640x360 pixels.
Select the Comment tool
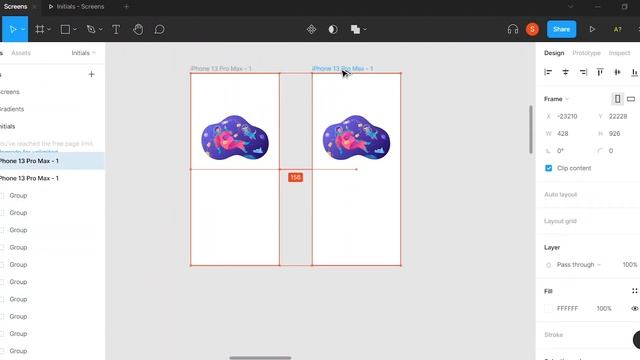160,29
